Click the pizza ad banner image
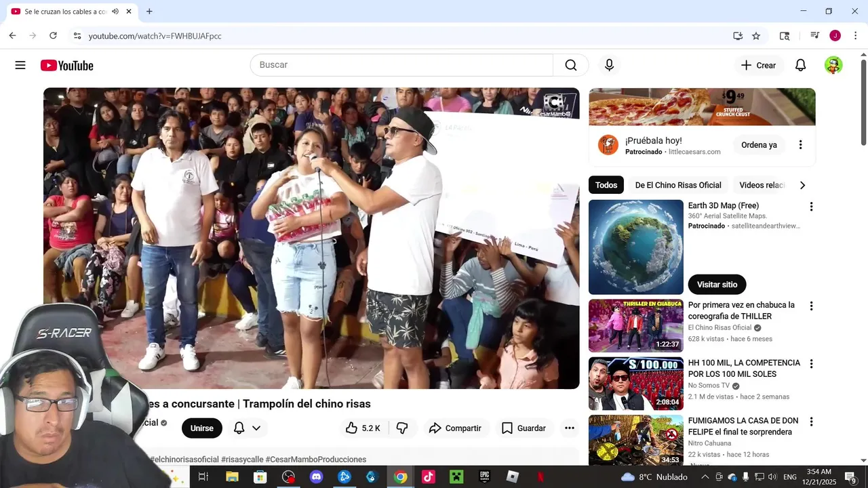 tap(702, 107)
